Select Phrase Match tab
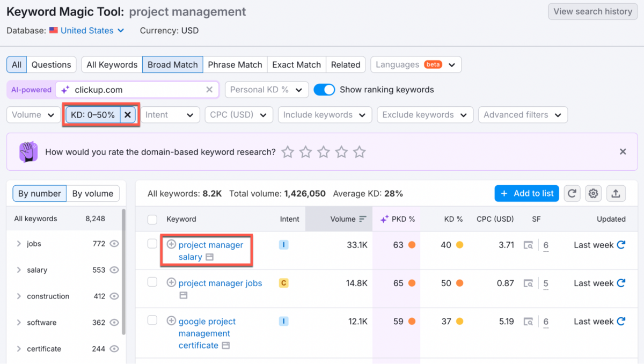This screenshot has width=644, height=364. point(235,65)
